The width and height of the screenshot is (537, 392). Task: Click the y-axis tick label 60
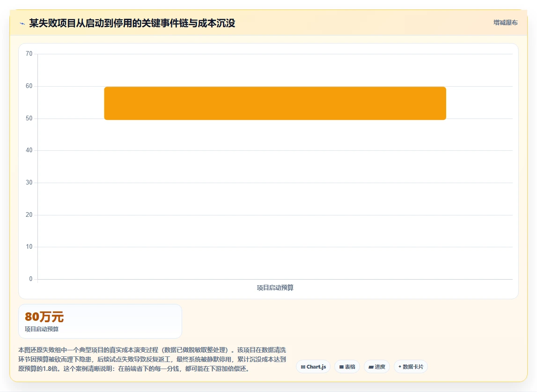coord(29,86)
